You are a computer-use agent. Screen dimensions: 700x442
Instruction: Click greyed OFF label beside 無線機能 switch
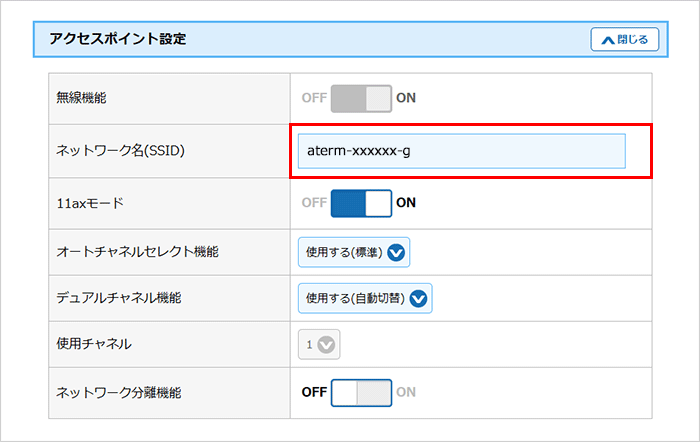[x=314, y=98]
